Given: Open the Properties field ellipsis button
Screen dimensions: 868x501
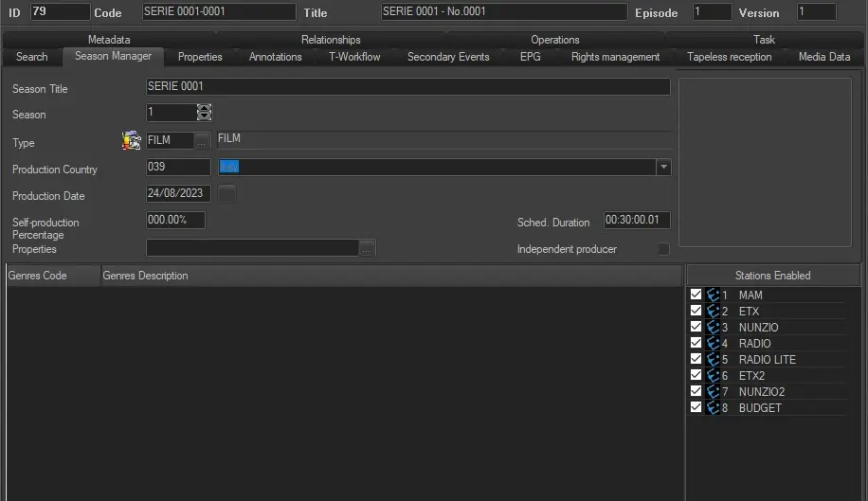Looking at the screenshot, I should pyautogui.click(x=368, y=248).
